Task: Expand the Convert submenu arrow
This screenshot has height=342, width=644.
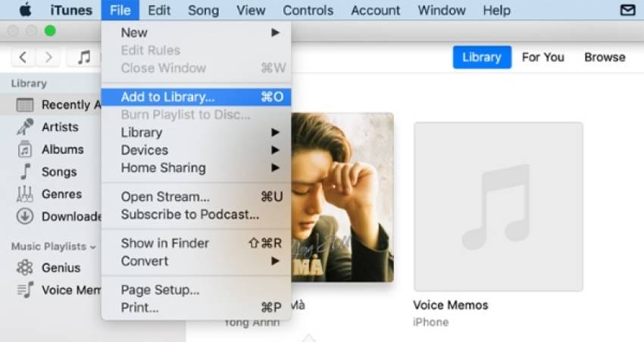Action: point(275,261)
